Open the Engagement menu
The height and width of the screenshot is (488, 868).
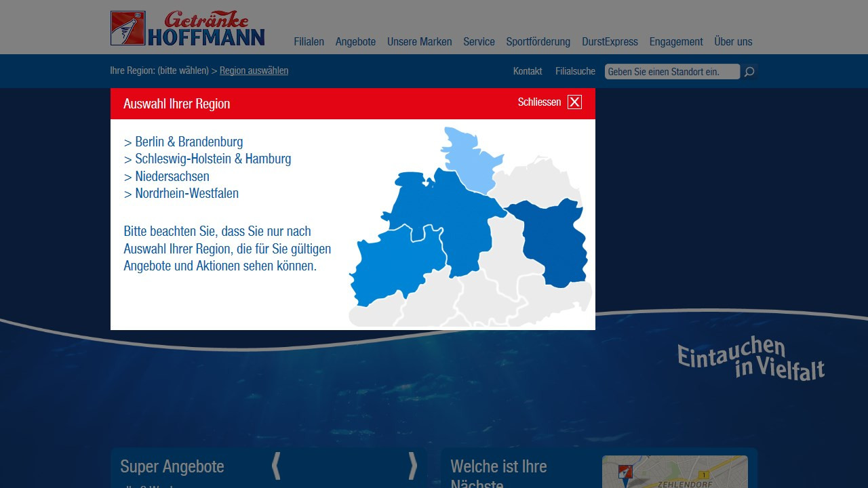point(676,41)
